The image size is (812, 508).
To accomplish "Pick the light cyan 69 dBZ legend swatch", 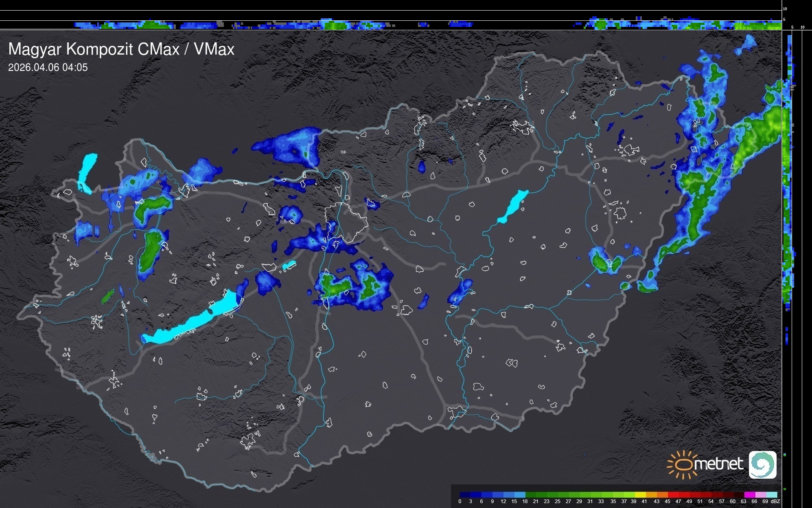I will [x=772, y=495].
